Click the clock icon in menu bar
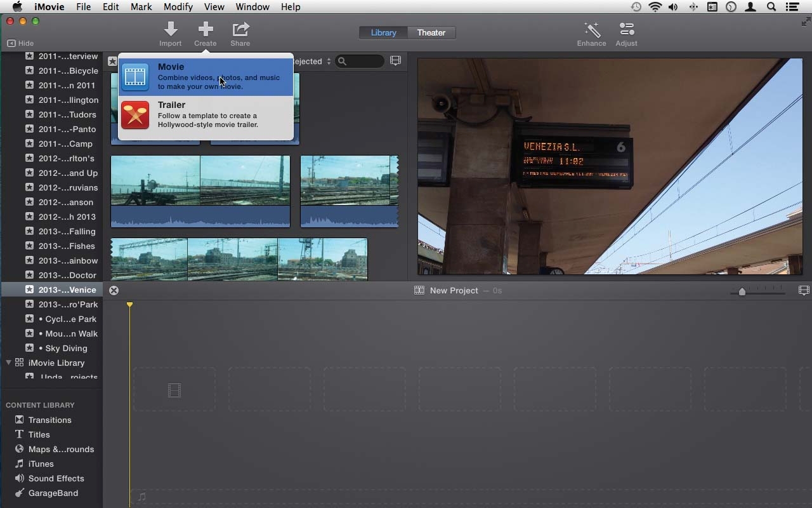This screenshot has height=508, width=812. [731, 7]
